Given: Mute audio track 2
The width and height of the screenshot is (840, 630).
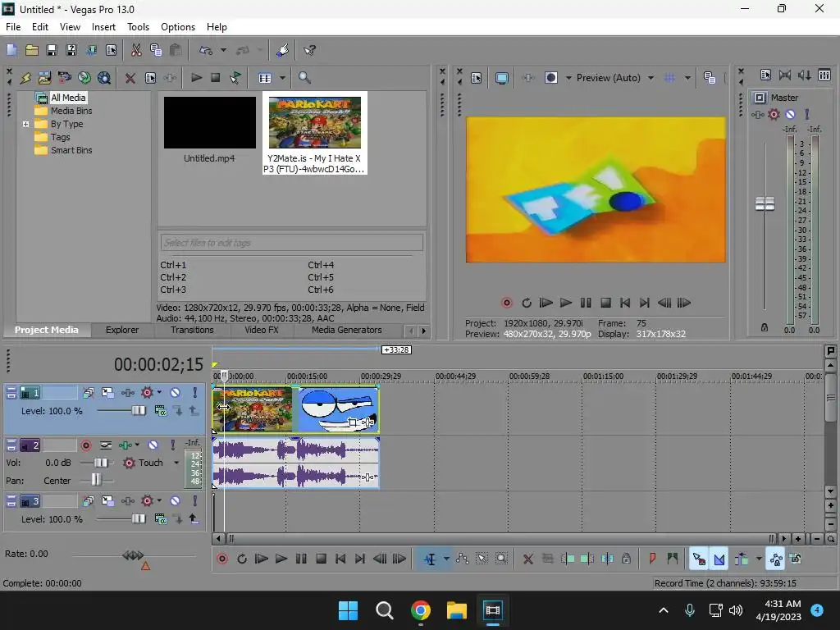Looking at the screenshot, I should [153, 445].
